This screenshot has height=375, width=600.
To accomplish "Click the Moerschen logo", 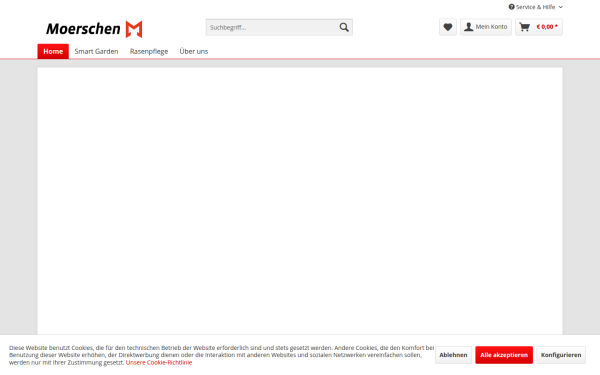I will 94,29.
